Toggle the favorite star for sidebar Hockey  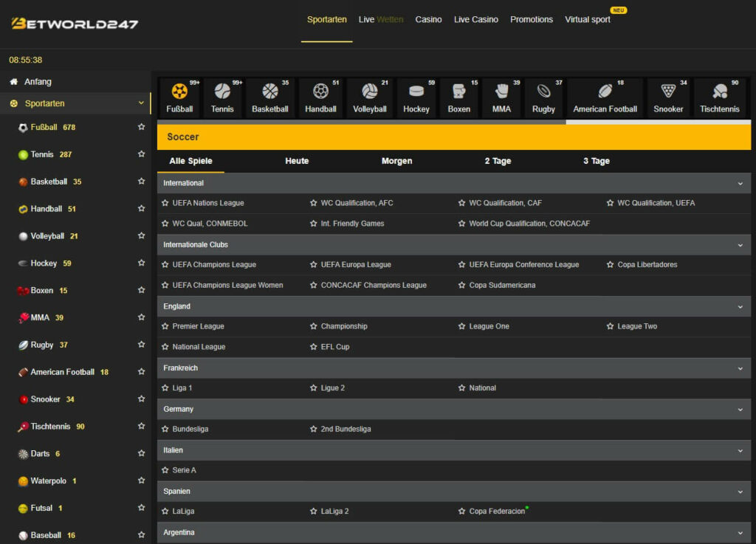click(141, 263)
